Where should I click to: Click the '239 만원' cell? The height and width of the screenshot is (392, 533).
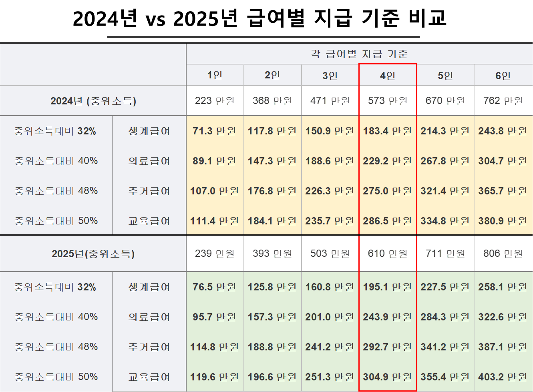(x=215, y=254)
